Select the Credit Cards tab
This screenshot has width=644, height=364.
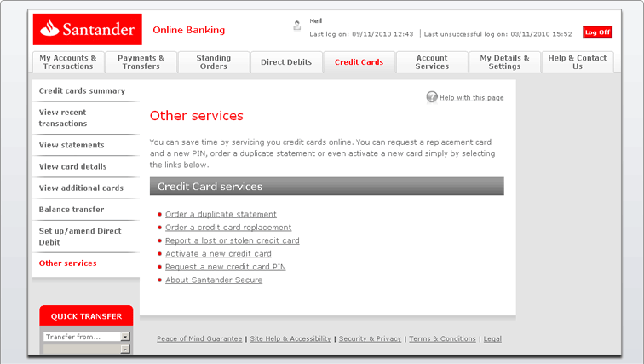(359, 62)
